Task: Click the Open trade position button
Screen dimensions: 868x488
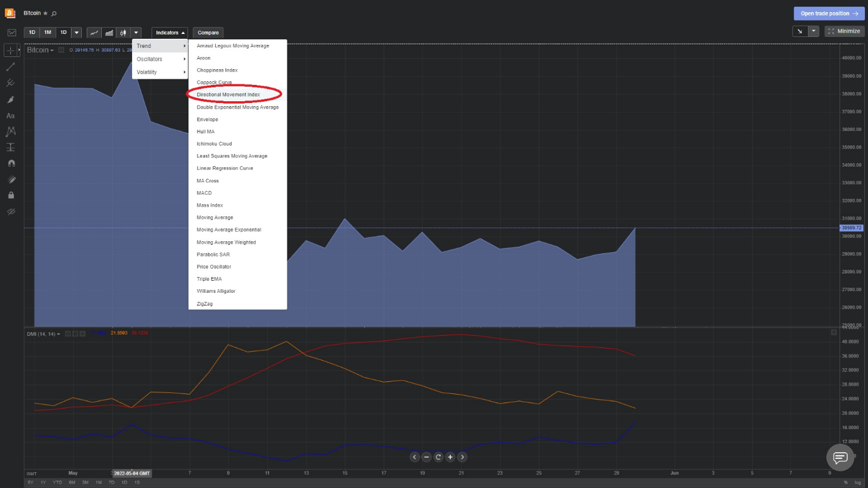Action: (x=829, y=13)
